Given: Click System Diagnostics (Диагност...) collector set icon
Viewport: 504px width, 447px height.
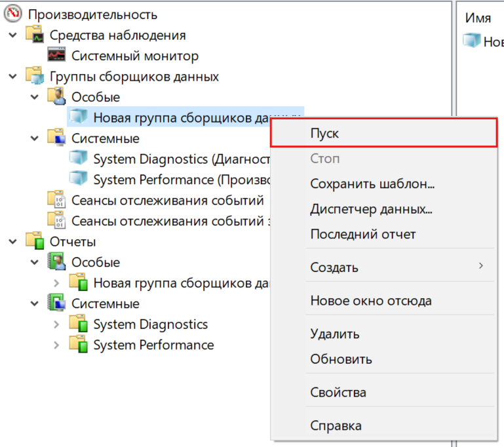Looking at the screenshot, I should (79, 159).
